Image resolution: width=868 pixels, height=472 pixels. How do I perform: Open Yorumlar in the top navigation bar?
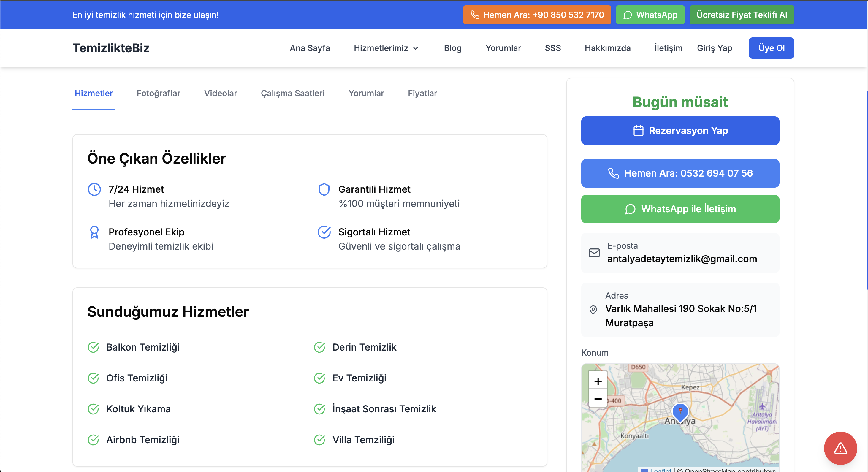pyautogui.click(x=503, y=48)
